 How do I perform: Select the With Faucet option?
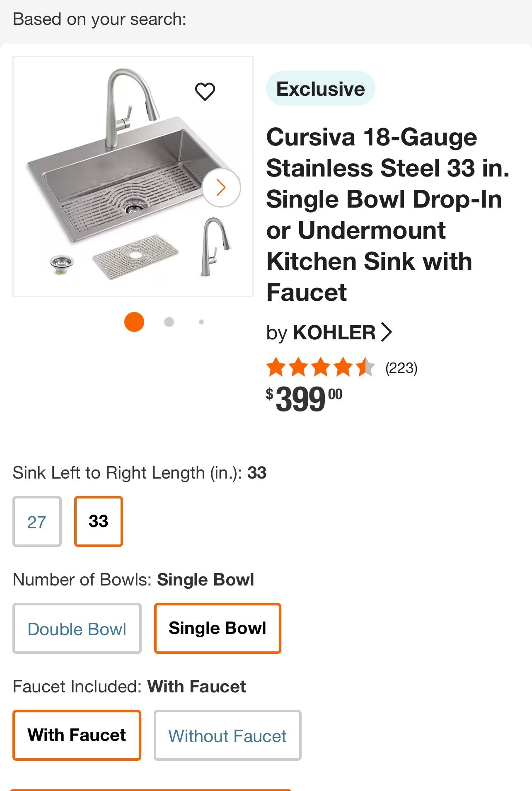(77, 735)
